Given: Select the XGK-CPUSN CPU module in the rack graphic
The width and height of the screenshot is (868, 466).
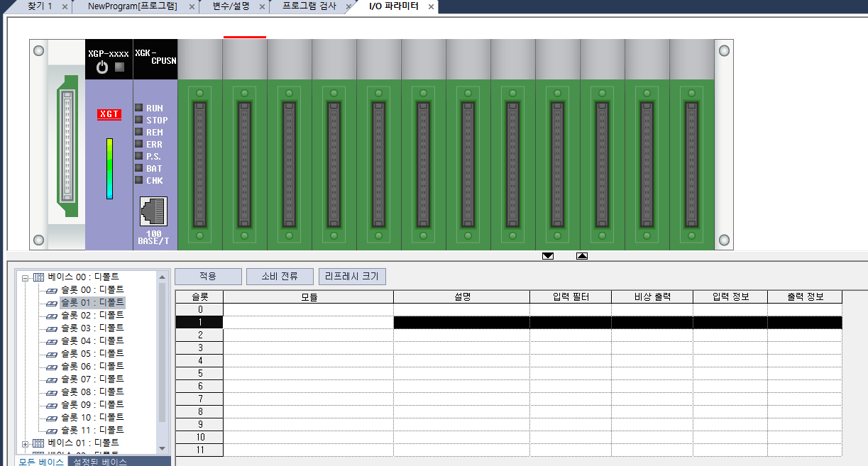Looking at the screenshot, I should pos(154,142).
